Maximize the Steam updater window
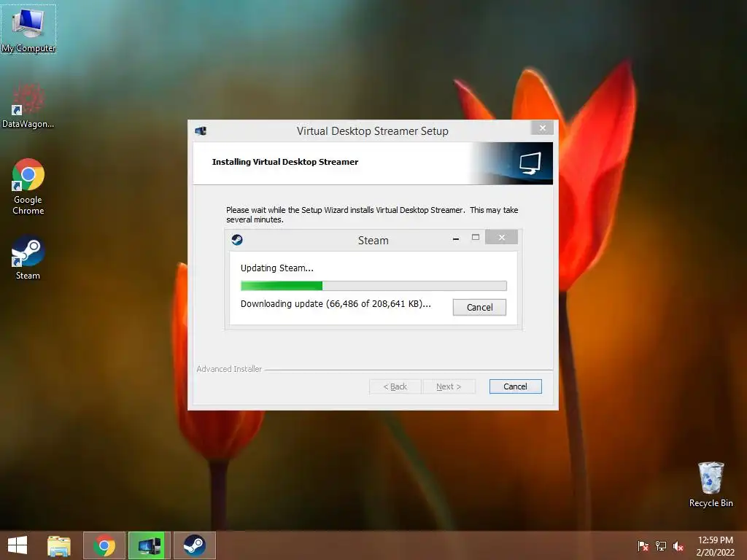 [476, 238]
